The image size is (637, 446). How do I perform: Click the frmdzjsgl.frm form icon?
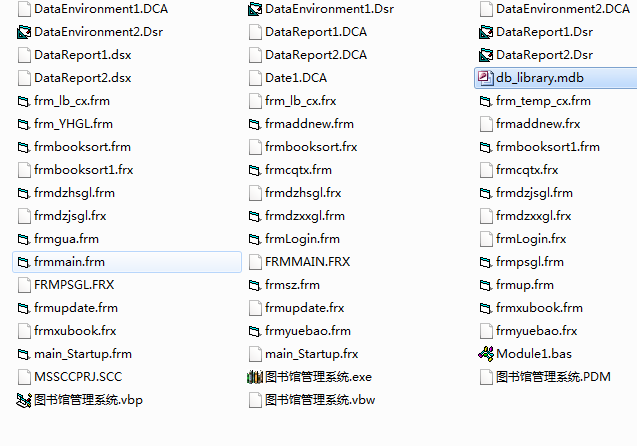(486, 193)
